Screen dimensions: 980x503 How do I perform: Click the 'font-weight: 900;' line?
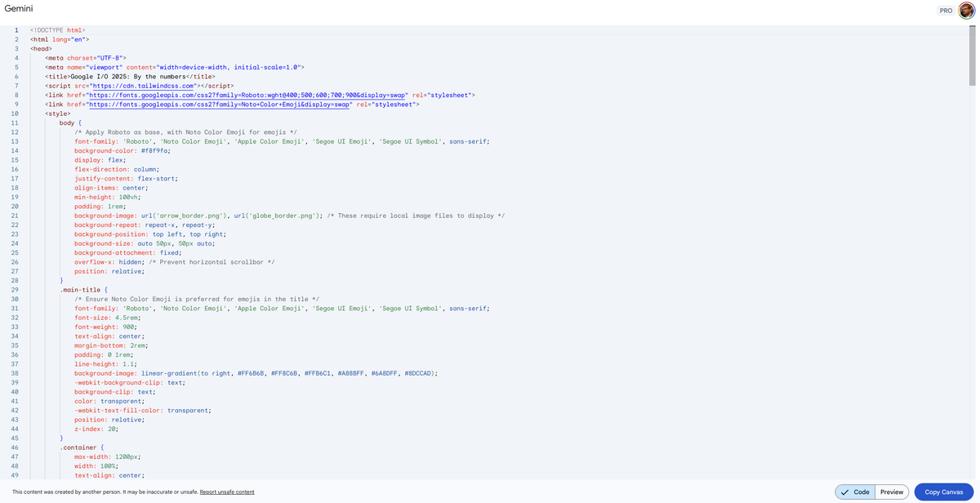(105, 327)
